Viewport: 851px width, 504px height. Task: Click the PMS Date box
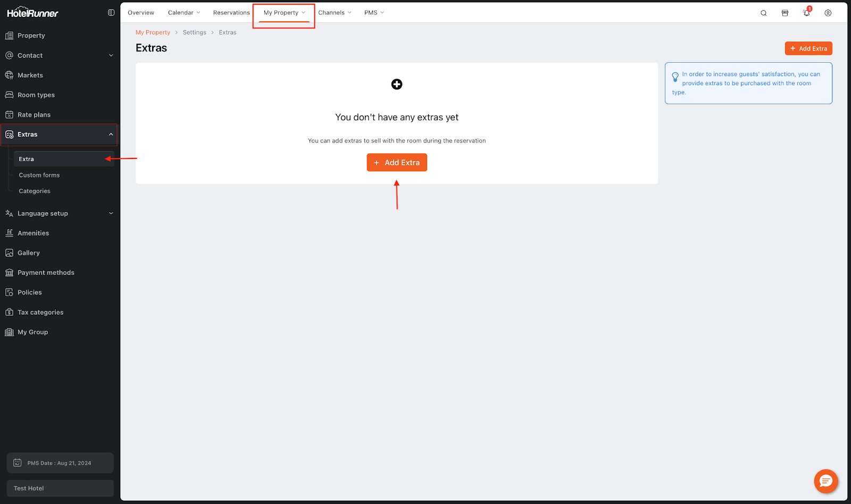tap(60, 463)
